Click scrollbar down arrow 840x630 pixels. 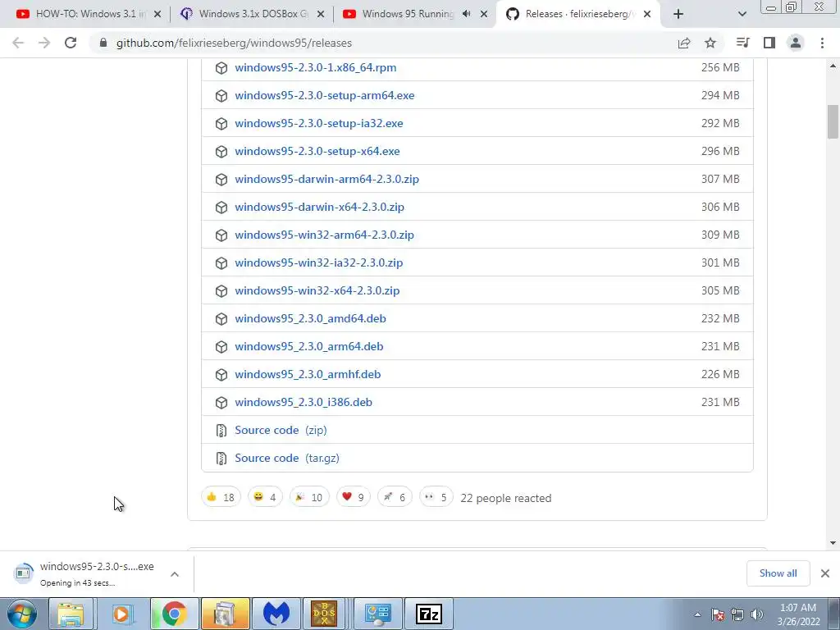[833, 543]
